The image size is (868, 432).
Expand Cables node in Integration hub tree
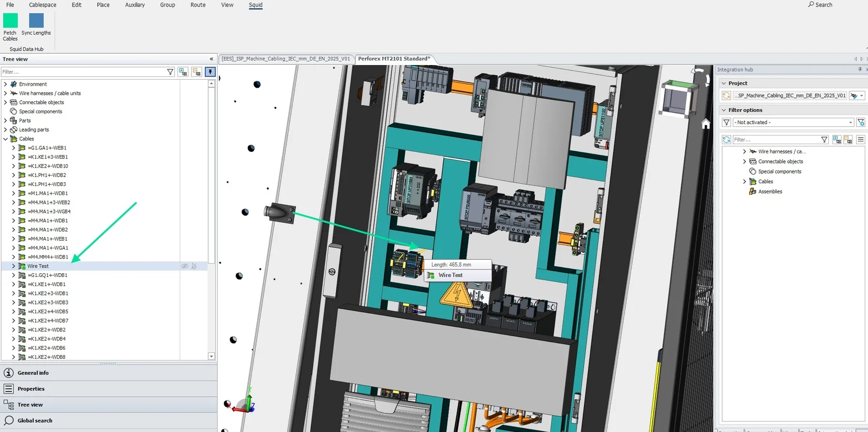744,182
